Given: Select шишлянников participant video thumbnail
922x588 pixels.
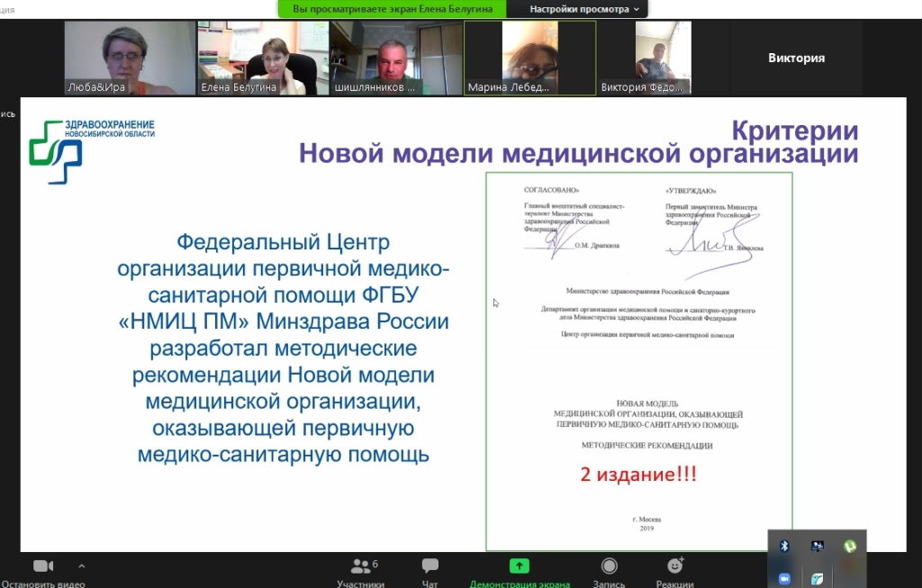Looking at the screenshot, I should click(395, 58).
